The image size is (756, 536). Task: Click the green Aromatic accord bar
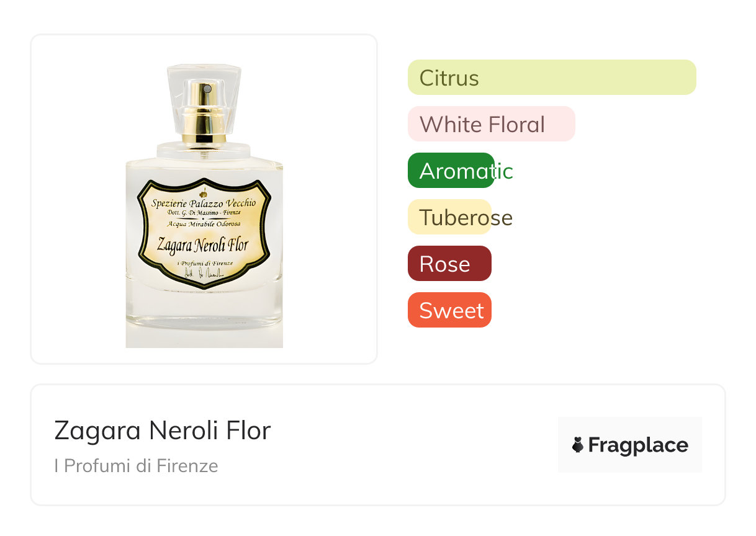coord(451,171)
